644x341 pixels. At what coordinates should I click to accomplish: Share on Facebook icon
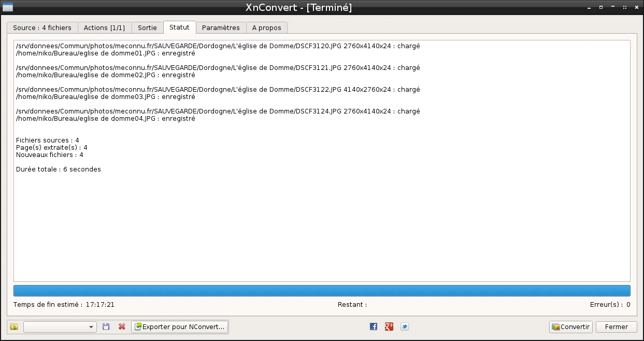(374, 326)
